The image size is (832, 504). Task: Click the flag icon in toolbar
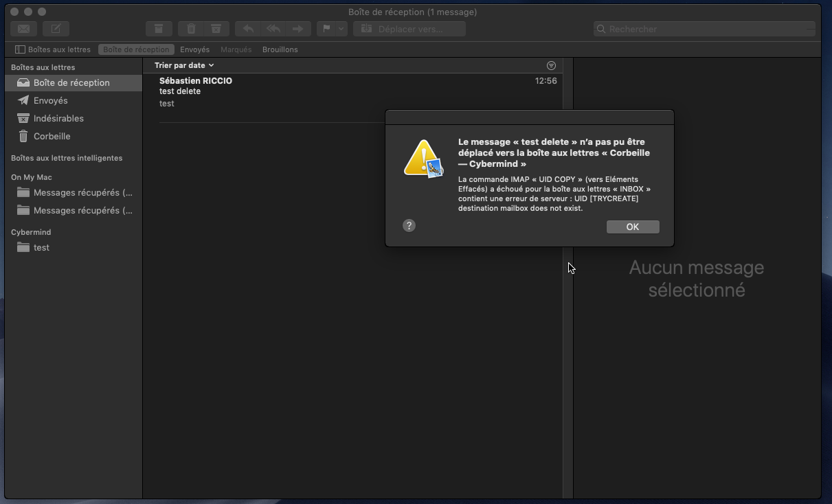tap(326, 29)
